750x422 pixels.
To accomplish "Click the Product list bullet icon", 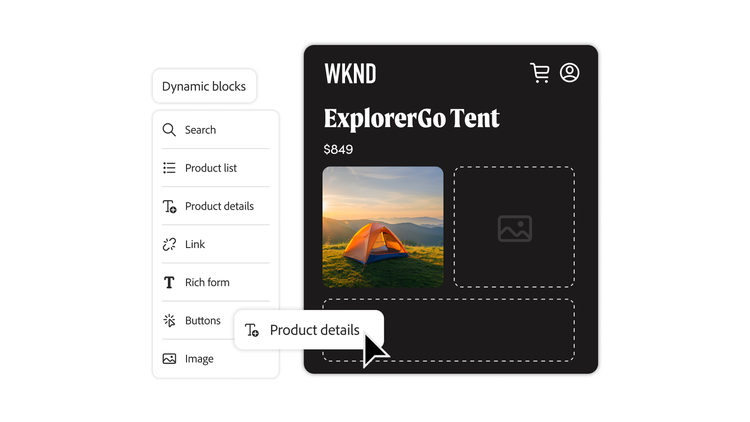I will click(169, 168).
